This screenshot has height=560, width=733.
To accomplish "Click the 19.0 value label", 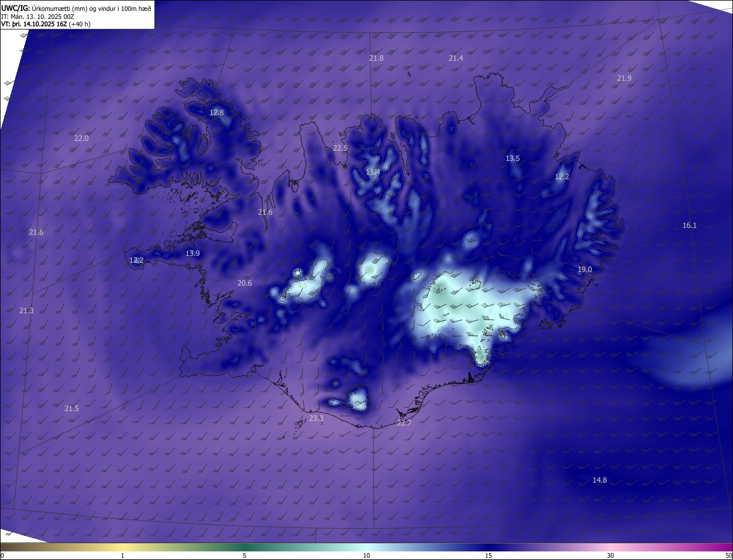I will (x=585, y=269).
